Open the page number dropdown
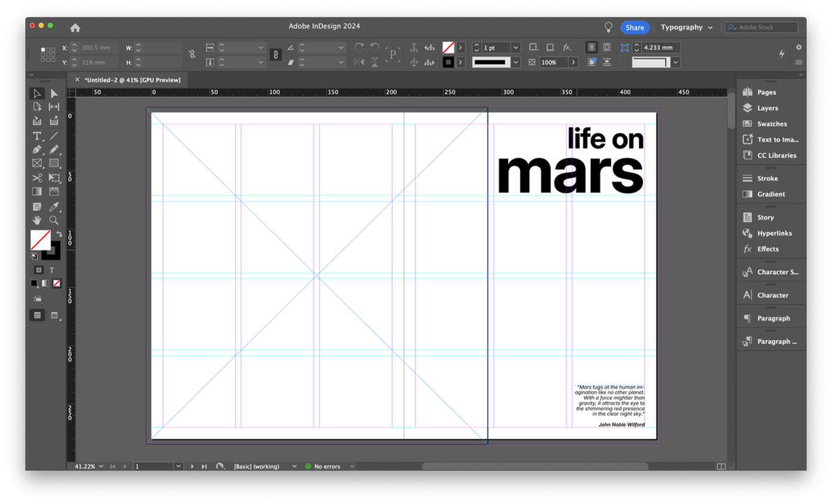The image size is (832, 504). pyautogui.click(x=178, y=466)
